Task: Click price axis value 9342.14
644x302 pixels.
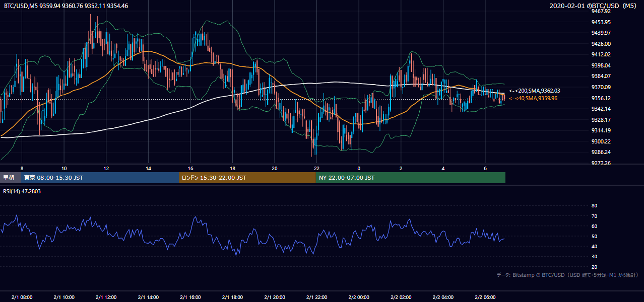Action: tap(601, 109)
